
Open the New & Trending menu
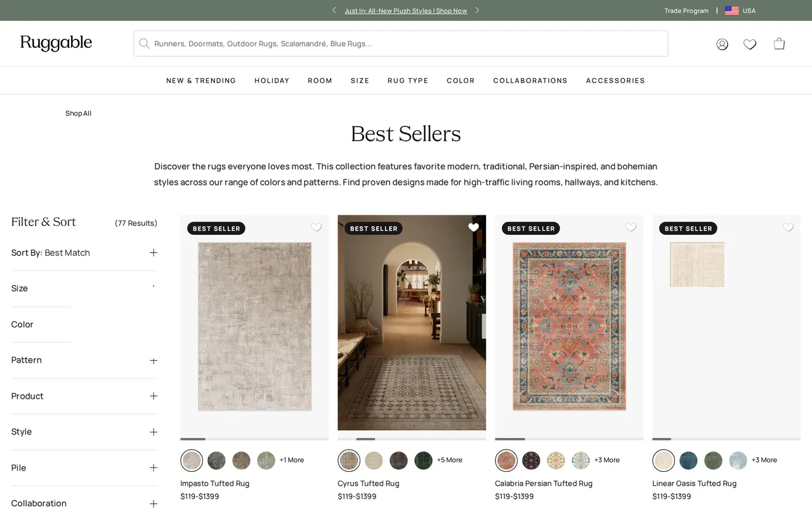tap(201, 81)
